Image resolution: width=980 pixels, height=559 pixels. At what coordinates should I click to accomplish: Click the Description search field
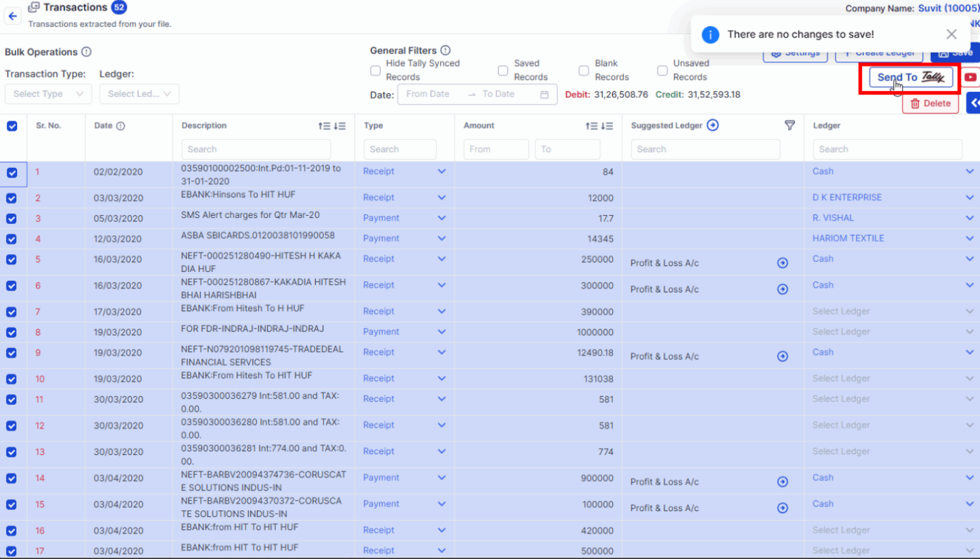coord(256,149)
